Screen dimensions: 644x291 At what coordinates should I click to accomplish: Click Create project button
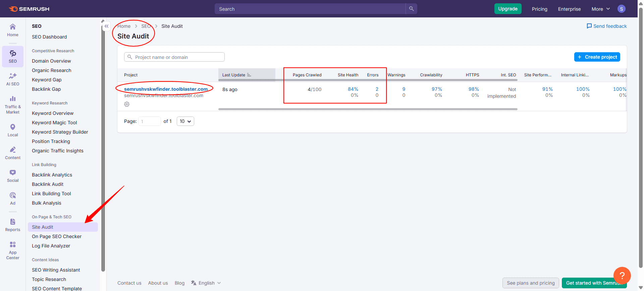click(597, 57)
